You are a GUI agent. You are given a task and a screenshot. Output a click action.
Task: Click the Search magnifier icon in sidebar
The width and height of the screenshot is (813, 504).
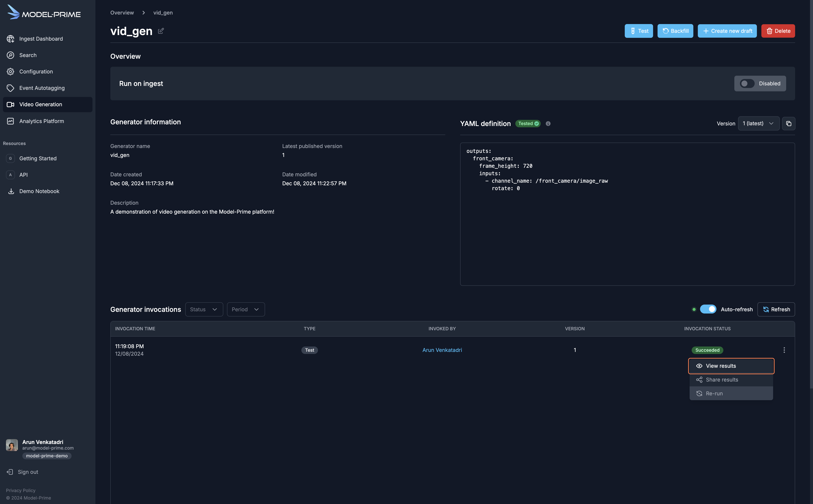10,55
